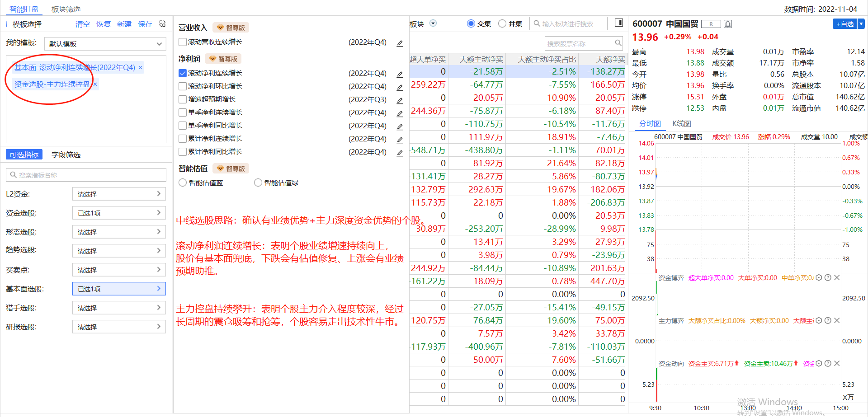Close the 资金动向 indicator panel
868x417 pixels.
pyautogui.click(x=837, y=364)
